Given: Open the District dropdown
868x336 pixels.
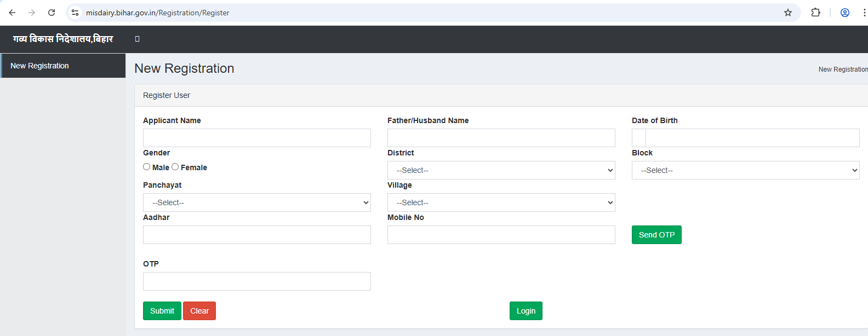Looking at the screenshot, I should click(x=501, y=170).
